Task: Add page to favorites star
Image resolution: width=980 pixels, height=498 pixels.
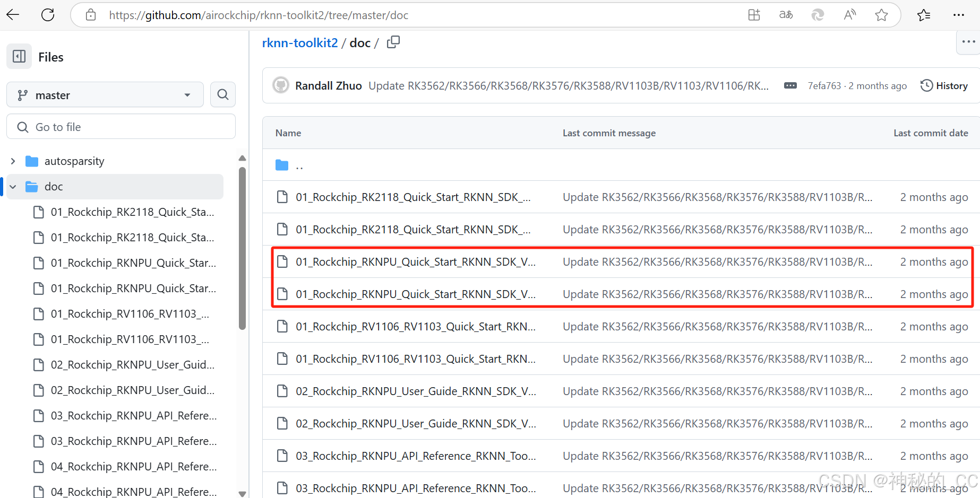Action: 881,15
